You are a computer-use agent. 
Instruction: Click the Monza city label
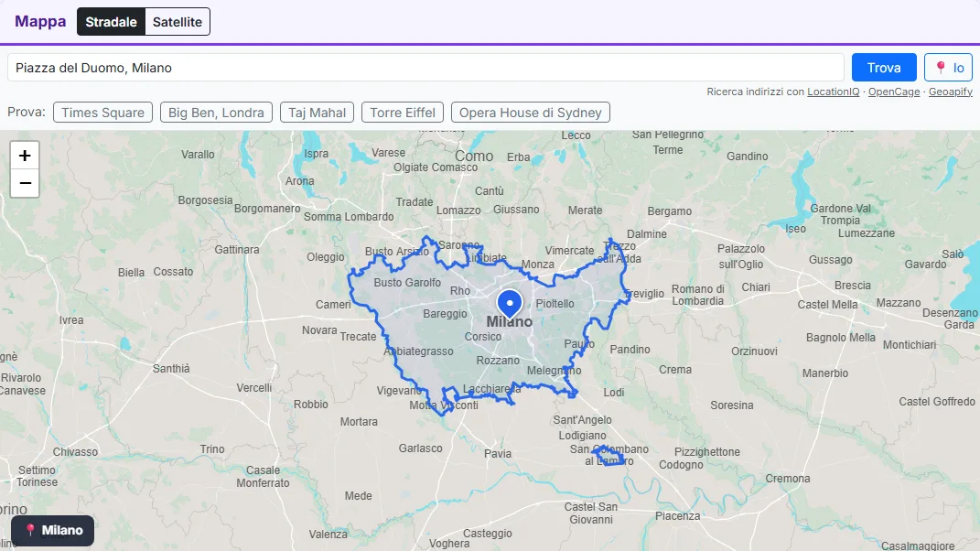coord(537,265)
